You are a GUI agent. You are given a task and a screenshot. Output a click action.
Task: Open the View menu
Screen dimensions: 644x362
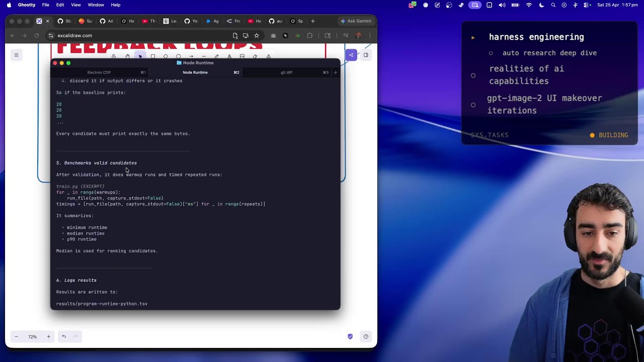[76, 5]
